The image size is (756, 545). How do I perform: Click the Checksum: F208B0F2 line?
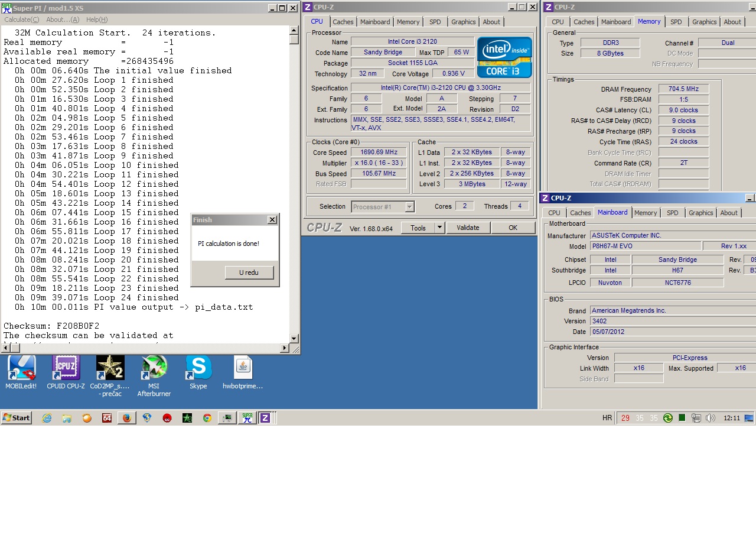point(51,326)
